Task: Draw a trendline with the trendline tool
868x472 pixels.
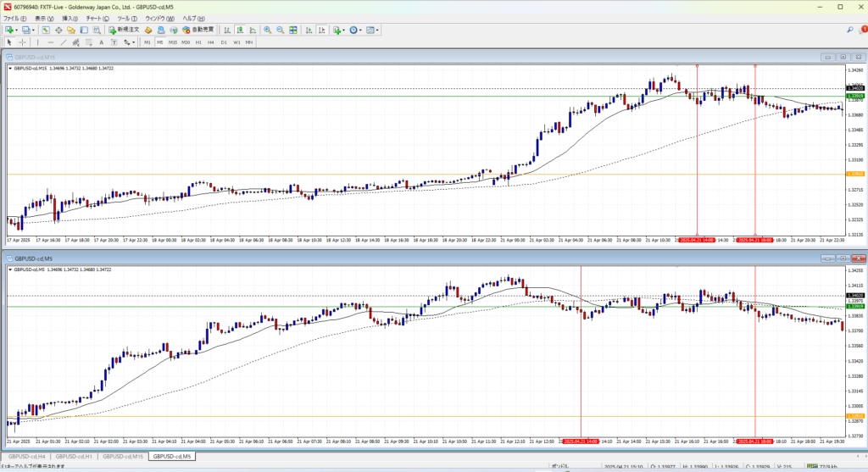Action: point(64,42)
